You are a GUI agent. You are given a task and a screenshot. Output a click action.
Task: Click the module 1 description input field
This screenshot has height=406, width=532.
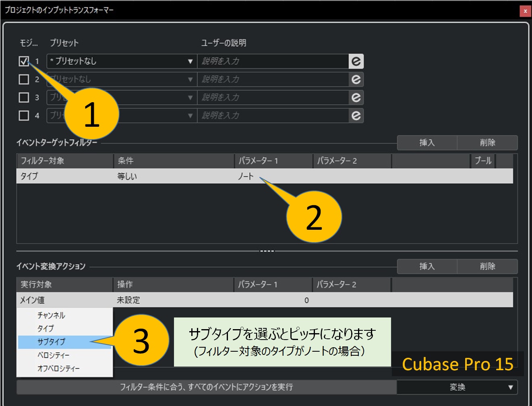[x=273, y=61]
